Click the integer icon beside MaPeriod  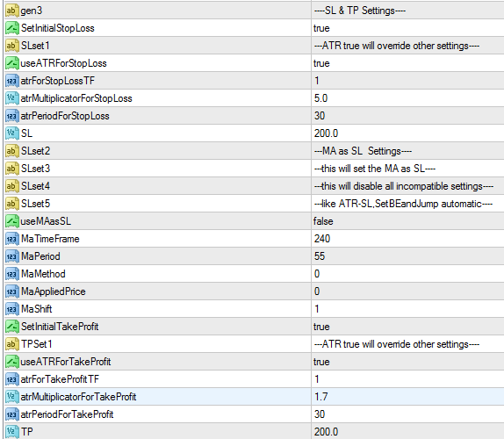12,256
